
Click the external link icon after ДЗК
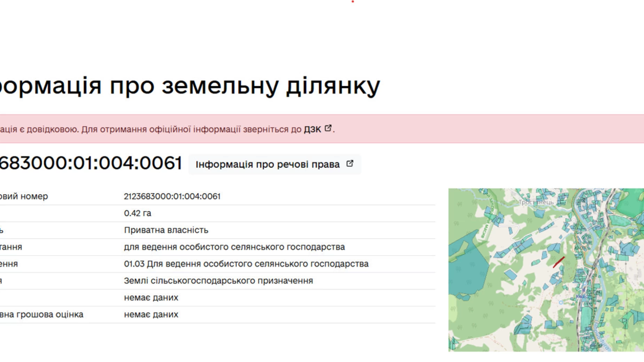(328, 128)
